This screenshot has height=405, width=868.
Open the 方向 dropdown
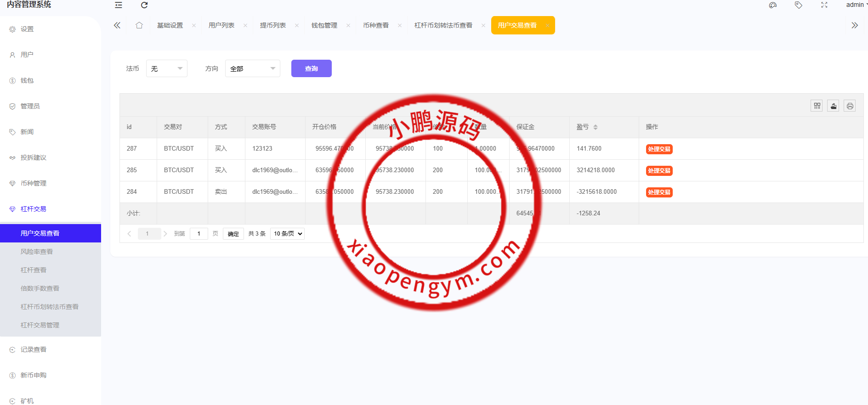[252, 68]
